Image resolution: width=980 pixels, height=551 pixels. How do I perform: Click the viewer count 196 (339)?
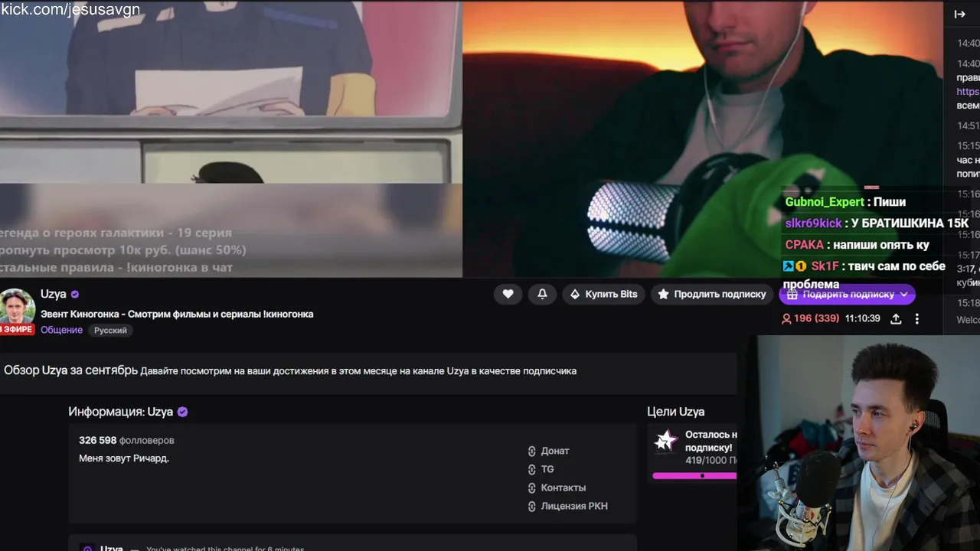coord(810,318)
